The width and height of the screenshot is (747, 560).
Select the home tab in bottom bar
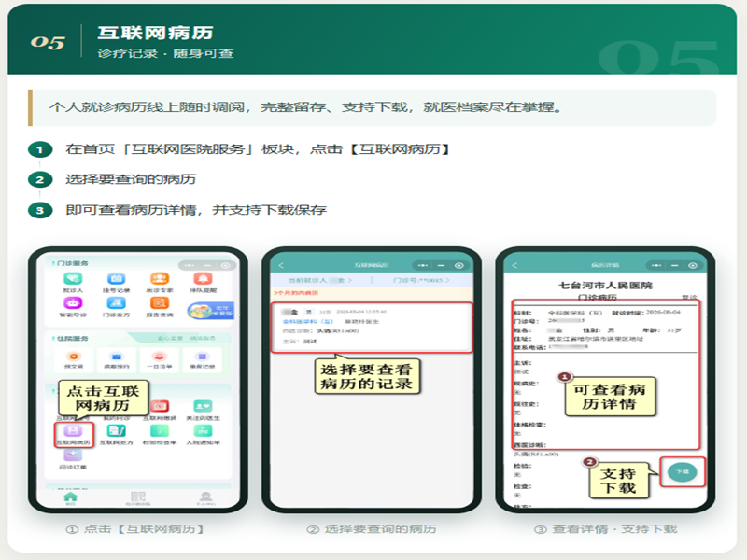coord(71,498)
